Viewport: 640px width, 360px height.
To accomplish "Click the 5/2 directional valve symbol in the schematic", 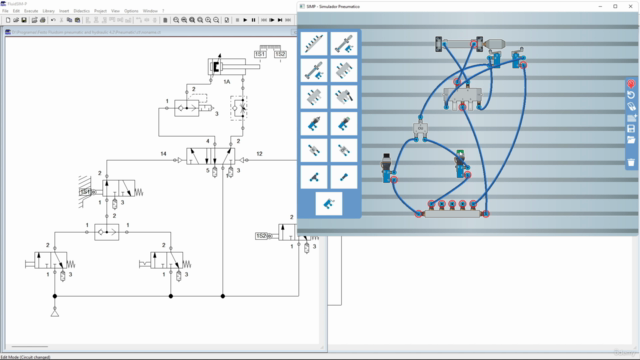I will coord(211,156).
